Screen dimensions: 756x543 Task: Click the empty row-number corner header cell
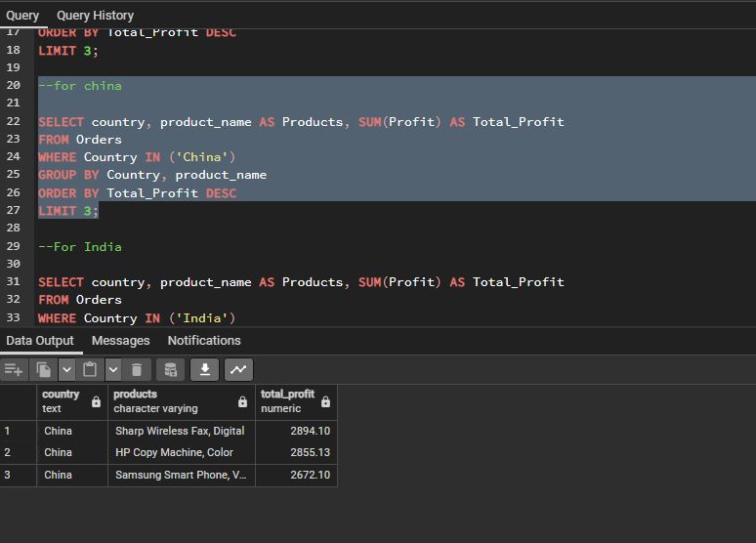(19, 401)
